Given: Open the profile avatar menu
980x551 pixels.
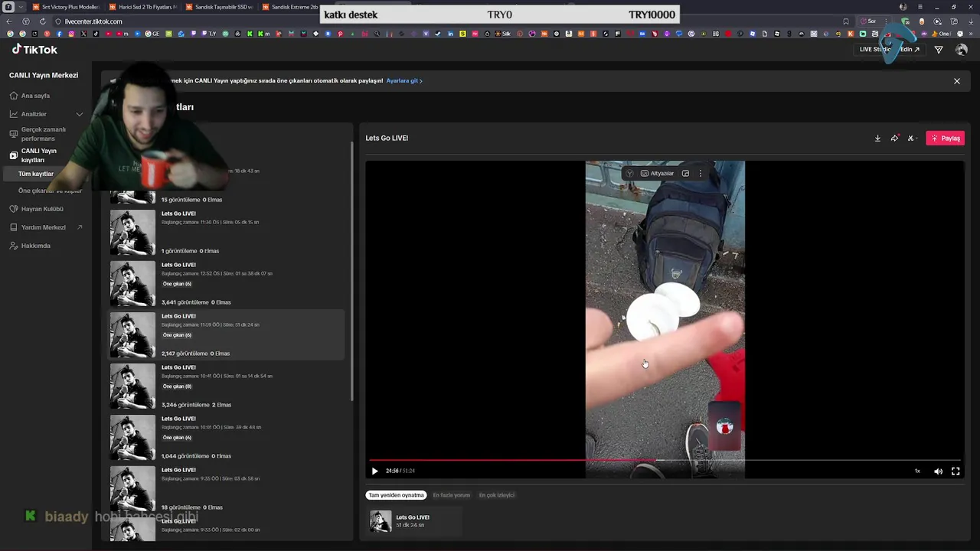Looking at the screenshot, I should (x=962, y=50).
